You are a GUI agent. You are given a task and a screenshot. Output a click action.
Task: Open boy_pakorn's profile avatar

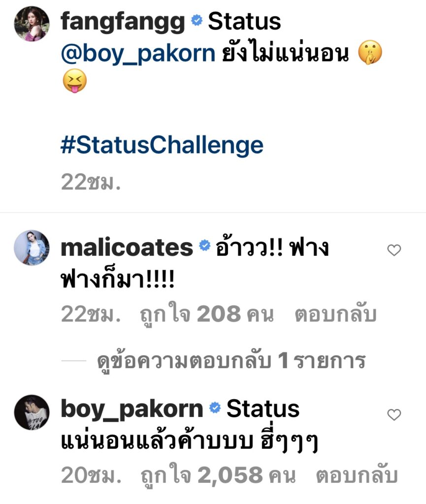click(32, 412)
